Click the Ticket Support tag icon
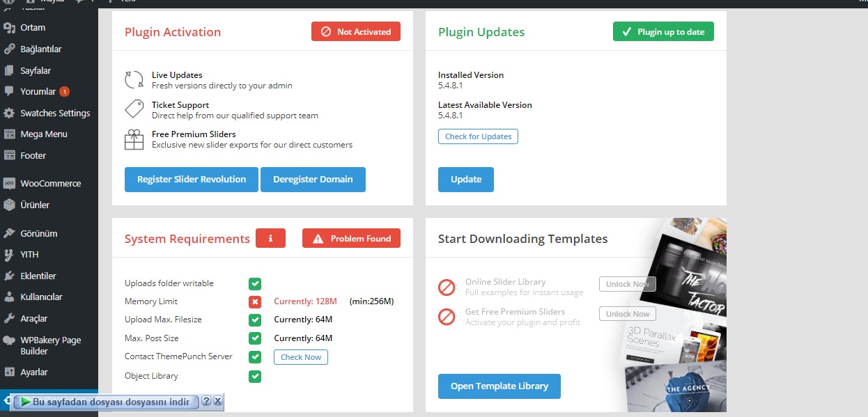 [x=134, y=109]
